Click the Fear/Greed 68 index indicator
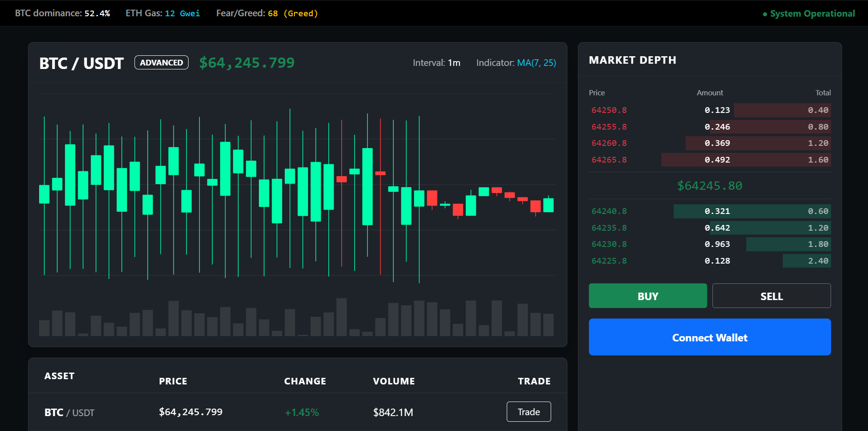This screenshot has width=868, height=431. pyautogui.click(x=267, y=13)
